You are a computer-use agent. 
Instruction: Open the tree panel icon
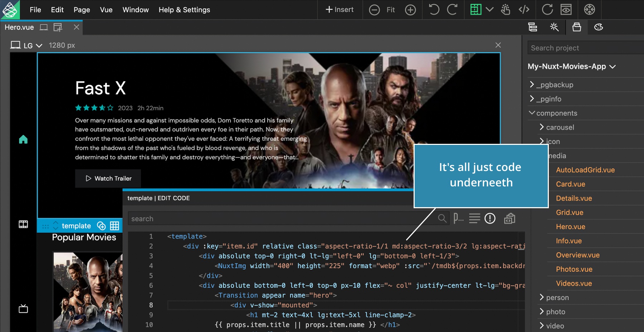tap(533, 27)
